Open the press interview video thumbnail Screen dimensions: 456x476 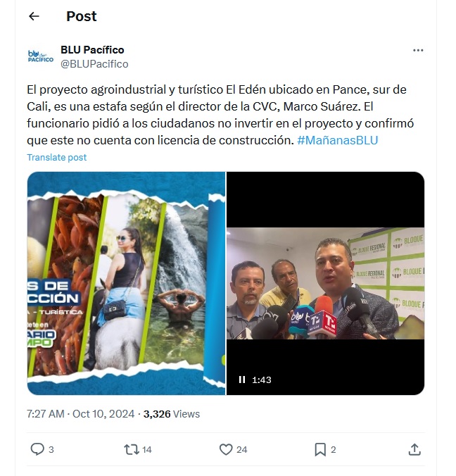[325, 283]
